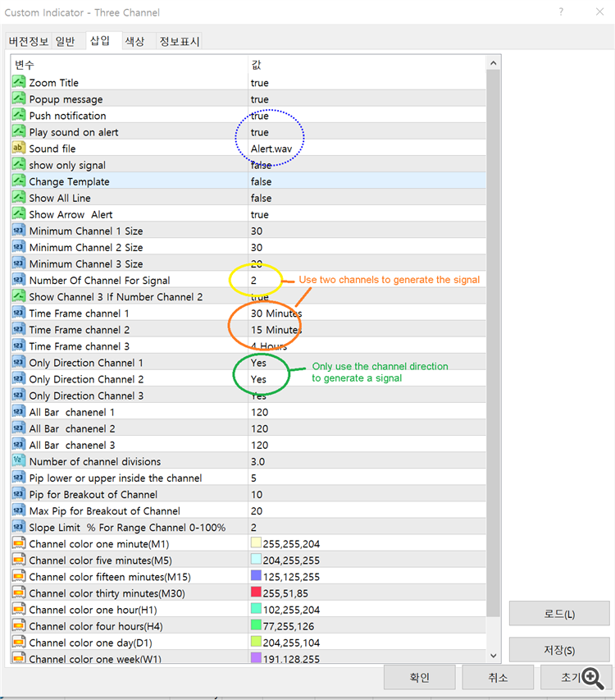Image resolution: width=615 pixels, height=700 pixels.
Task: Open Time Frame channel 2 value 15 Minutes
Action: (x=276, y=330)
